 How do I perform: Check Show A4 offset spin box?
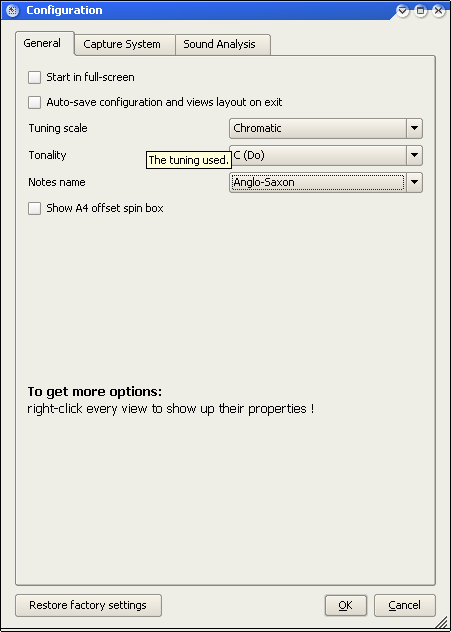34,208
